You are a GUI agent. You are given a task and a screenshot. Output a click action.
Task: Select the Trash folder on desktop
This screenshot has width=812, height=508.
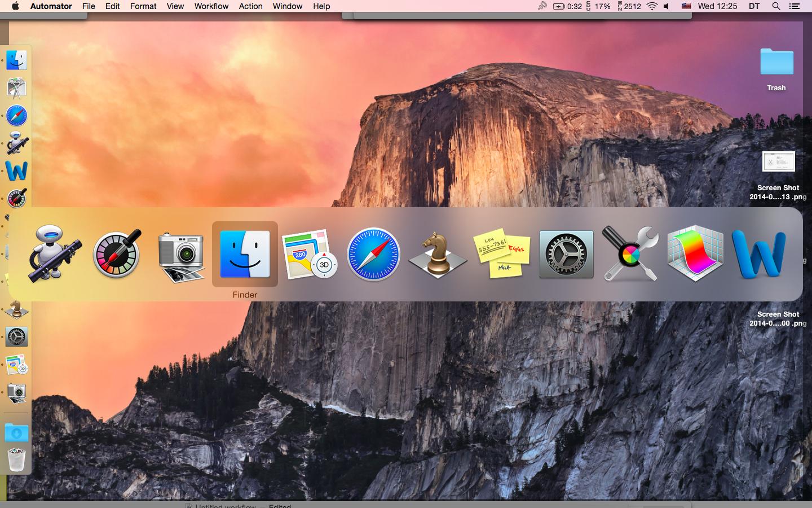point(776,62)
